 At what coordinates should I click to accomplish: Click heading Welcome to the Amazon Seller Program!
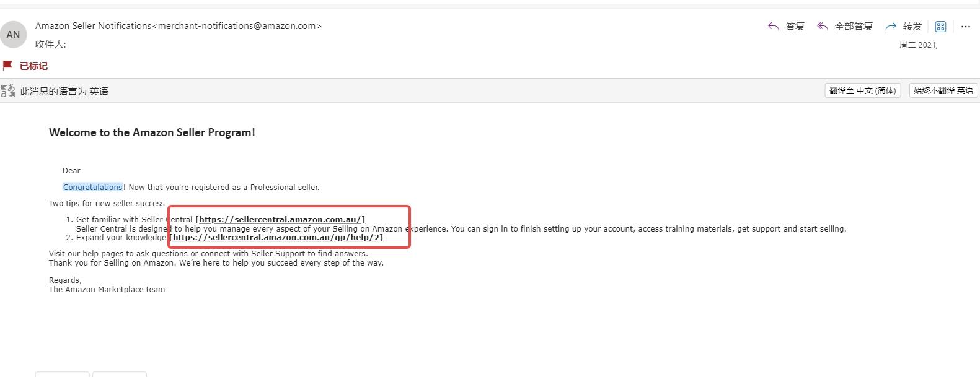tap(152, 132)
